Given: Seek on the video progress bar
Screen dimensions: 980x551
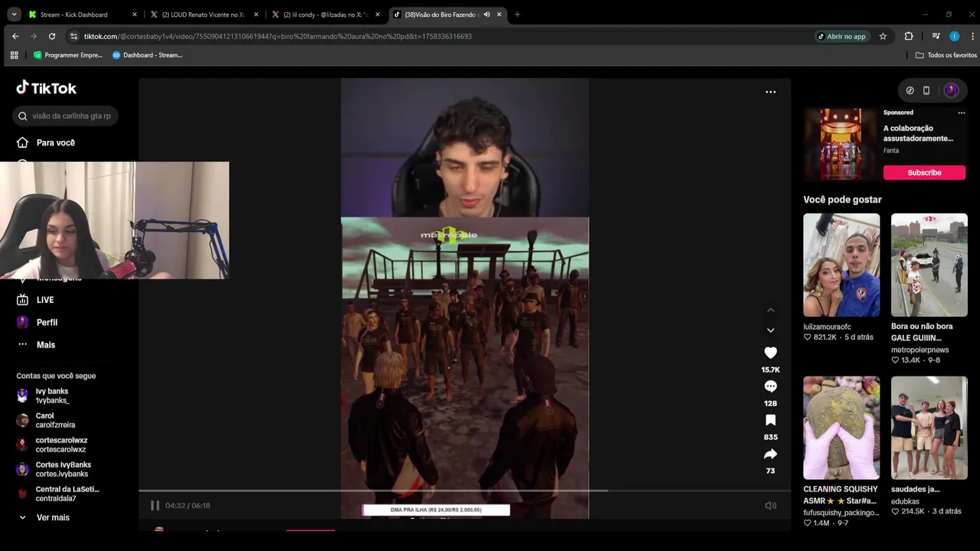Looking at the screenshot, I should click(464, 491).
